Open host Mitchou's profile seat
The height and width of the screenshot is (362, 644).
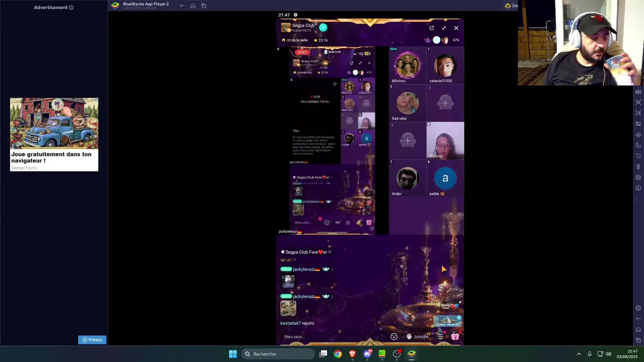pos(407,65)
